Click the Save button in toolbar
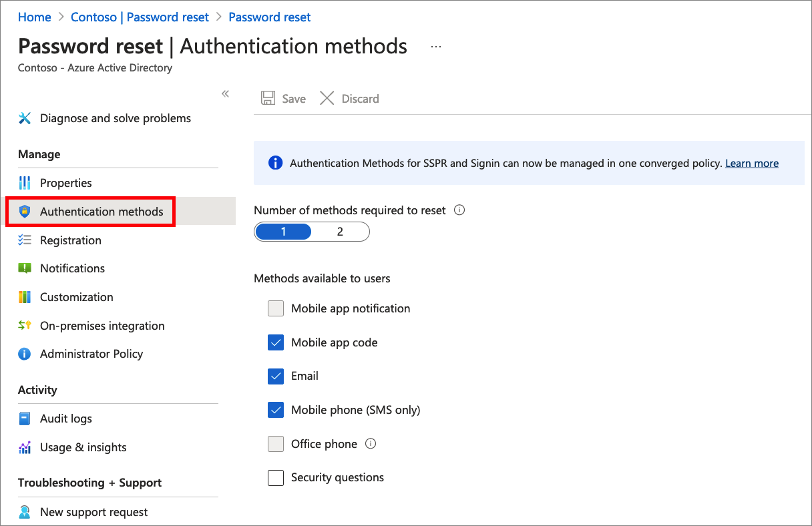Image resolution: width=812 pixels, height=526 pixels. (x=284, y=99)
